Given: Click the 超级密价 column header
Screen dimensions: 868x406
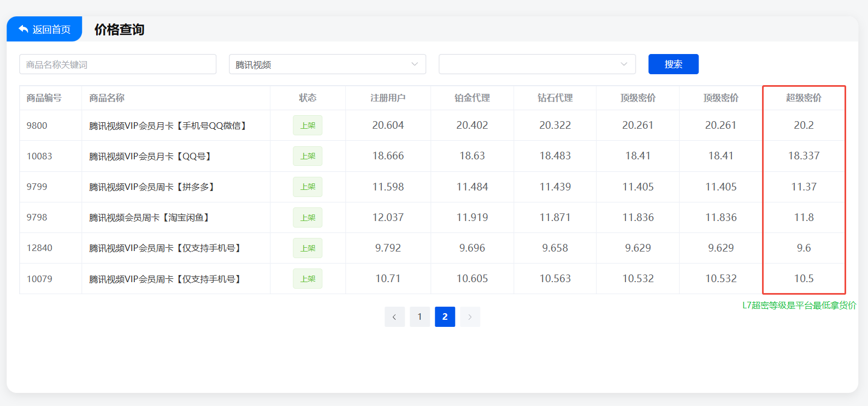Looking at the screenshot, I should tap(804, 98).
